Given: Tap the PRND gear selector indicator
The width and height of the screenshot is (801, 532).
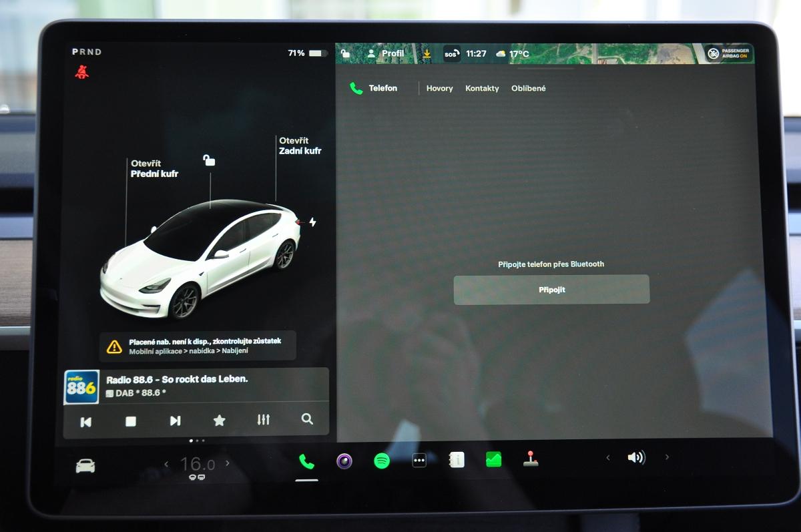Looking at the screenshot, I should coord(87,52).
